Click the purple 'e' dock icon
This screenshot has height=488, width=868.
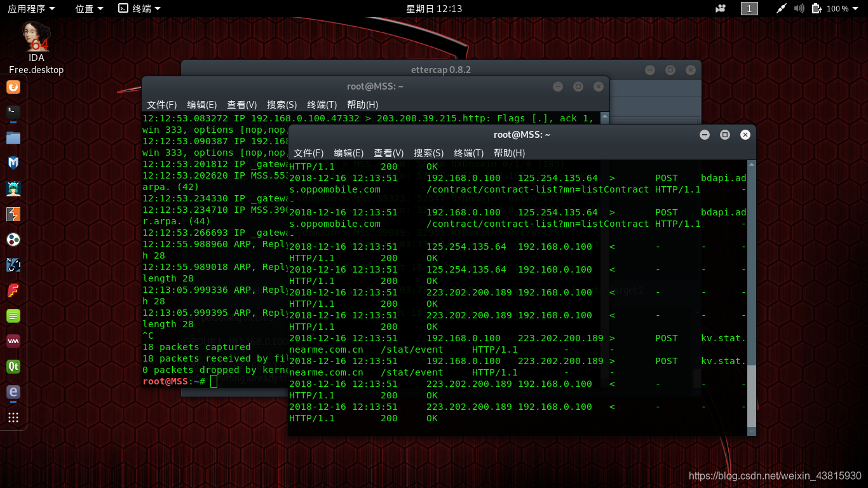(x=13, y=392)
